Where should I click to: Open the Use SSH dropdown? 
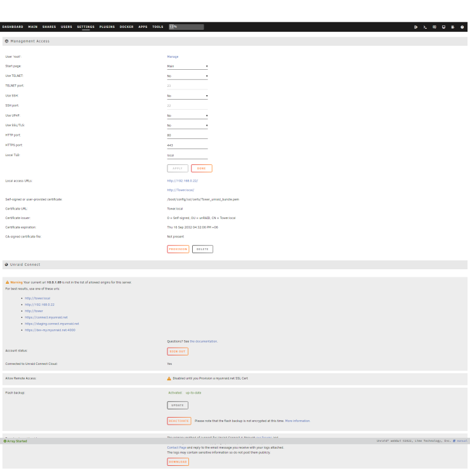(187, 96)
